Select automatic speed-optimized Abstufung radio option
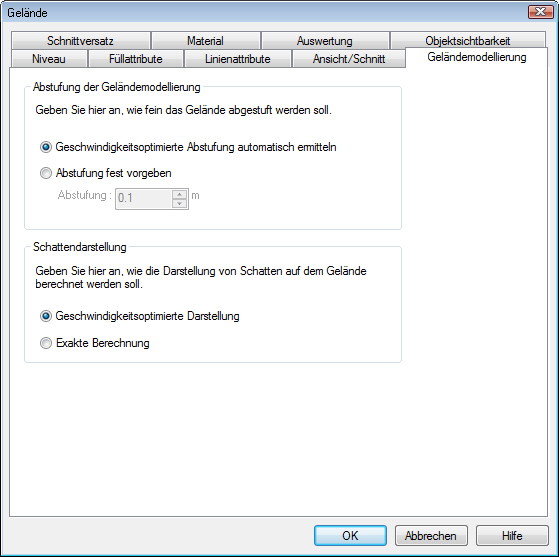The height and width of the screenshot is (557, 559). 46,147
